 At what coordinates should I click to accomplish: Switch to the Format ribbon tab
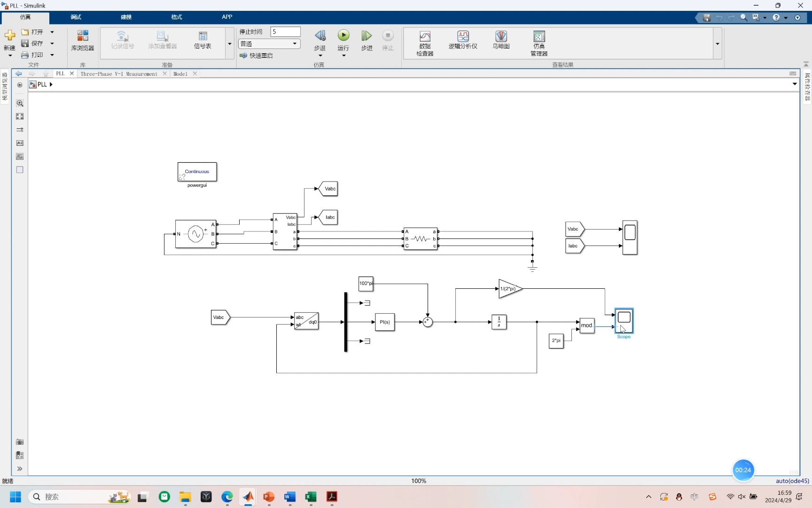pos(177,17)
